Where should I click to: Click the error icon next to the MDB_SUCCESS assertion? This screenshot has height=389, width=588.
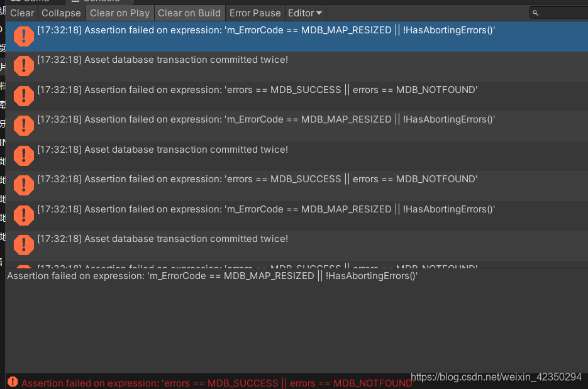coord(23,96)
